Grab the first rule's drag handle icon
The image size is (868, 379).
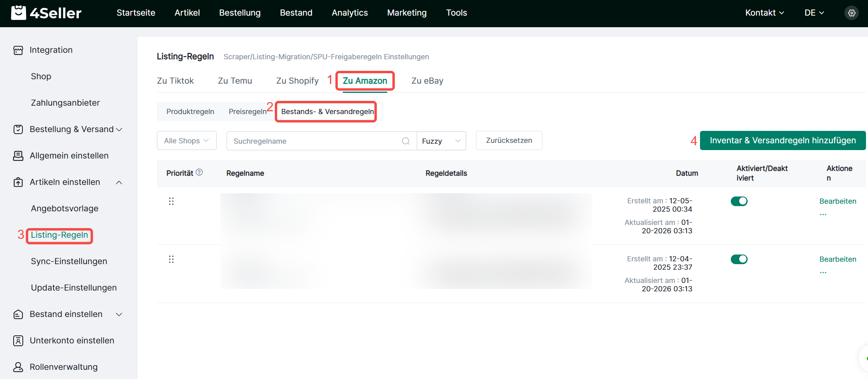[171, 201]
